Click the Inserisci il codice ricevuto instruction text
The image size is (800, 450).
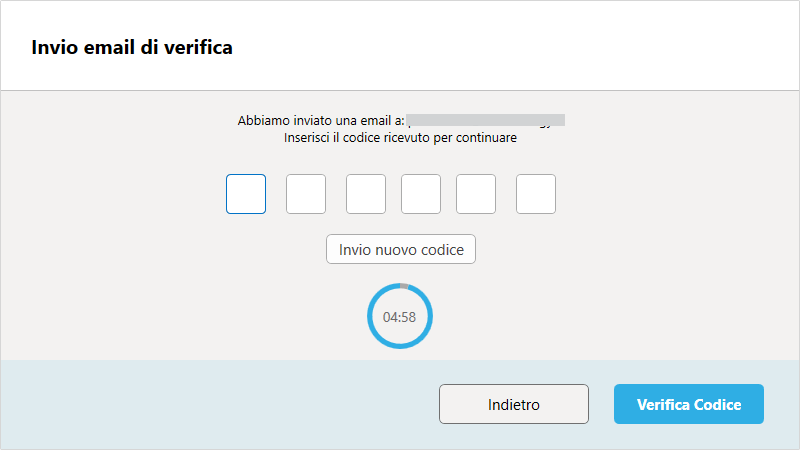point(400,138)
